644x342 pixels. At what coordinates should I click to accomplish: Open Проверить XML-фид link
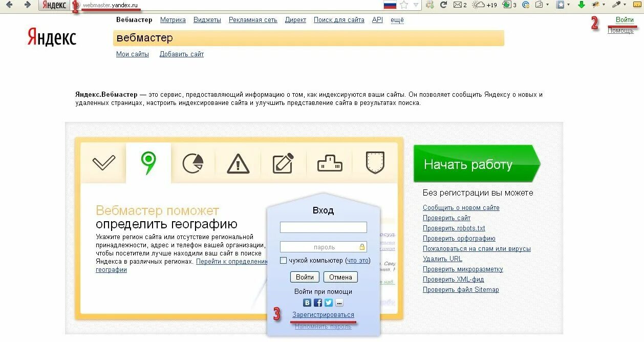[453, 279]
